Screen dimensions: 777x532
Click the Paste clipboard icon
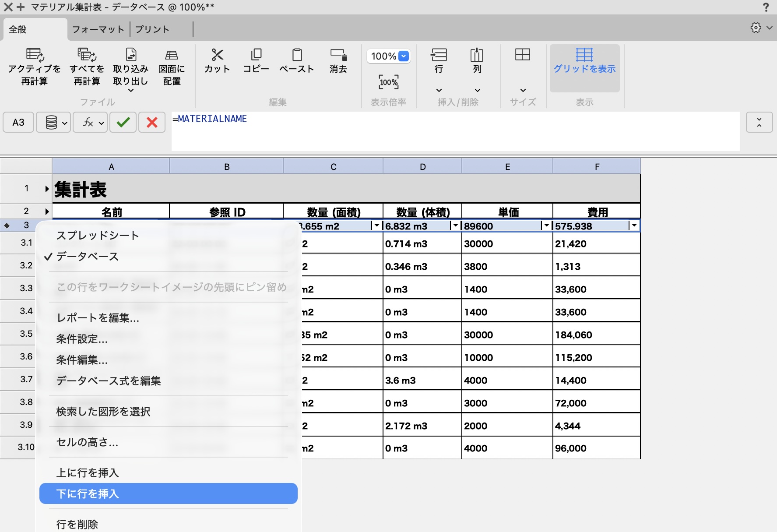click(x=297, y=55)
